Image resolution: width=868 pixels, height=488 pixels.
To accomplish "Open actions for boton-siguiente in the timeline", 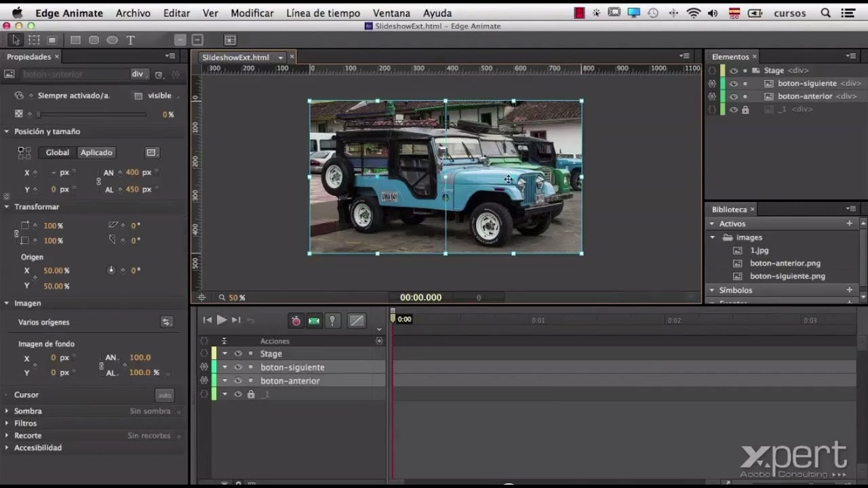I will click(203, 367).
